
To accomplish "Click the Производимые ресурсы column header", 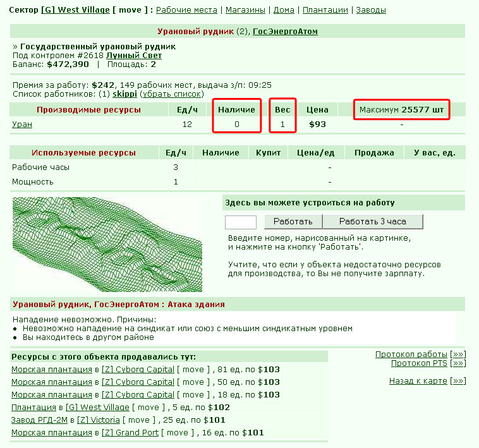I will [88, 110].
